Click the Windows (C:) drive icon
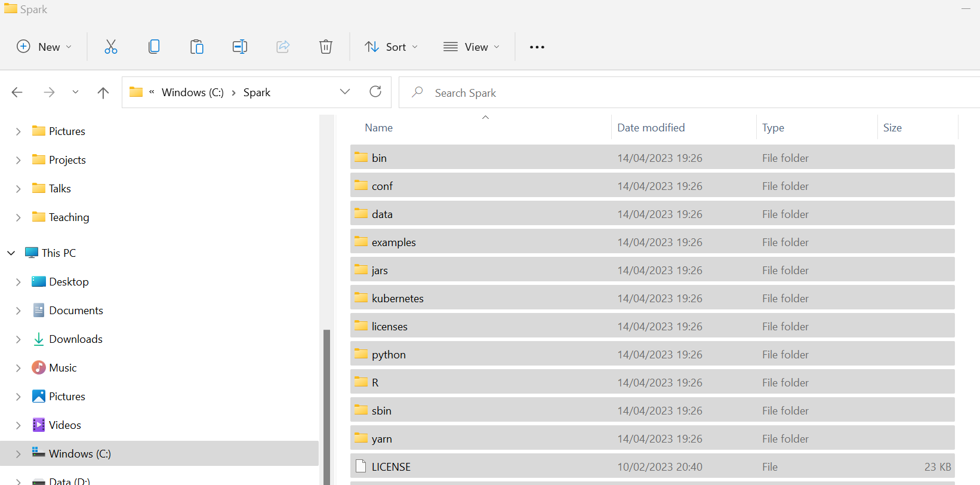Viewport: 980px width, 485px height. pos(39,452)
